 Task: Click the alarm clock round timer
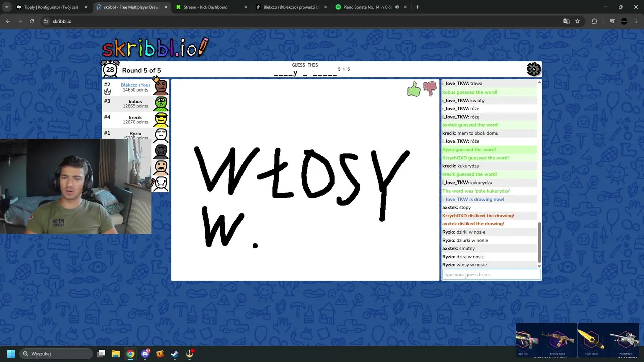click(x=110, y=69)
